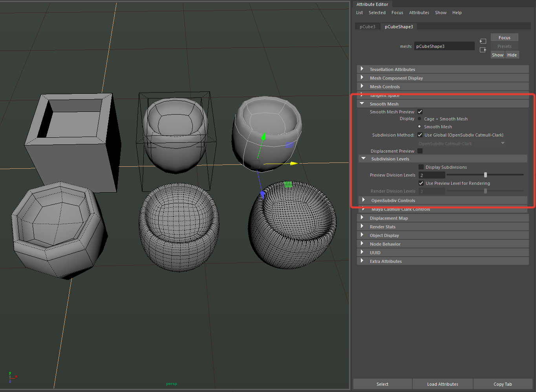Click the green selected vertices on the dense bowl
Viewport: 536px width, 392px height.
click(288, 184)
